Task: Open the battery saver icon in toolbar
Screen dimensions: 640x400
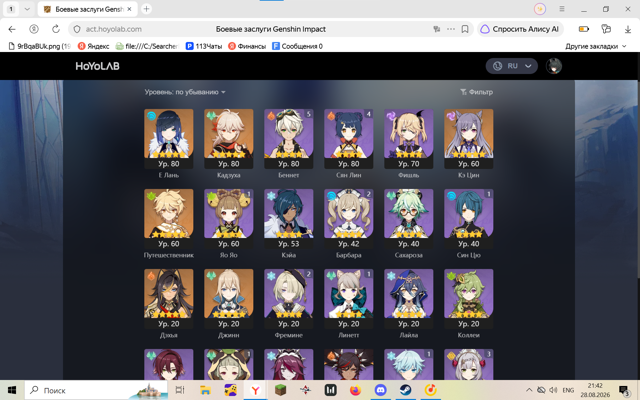Action: coord(584,29)
